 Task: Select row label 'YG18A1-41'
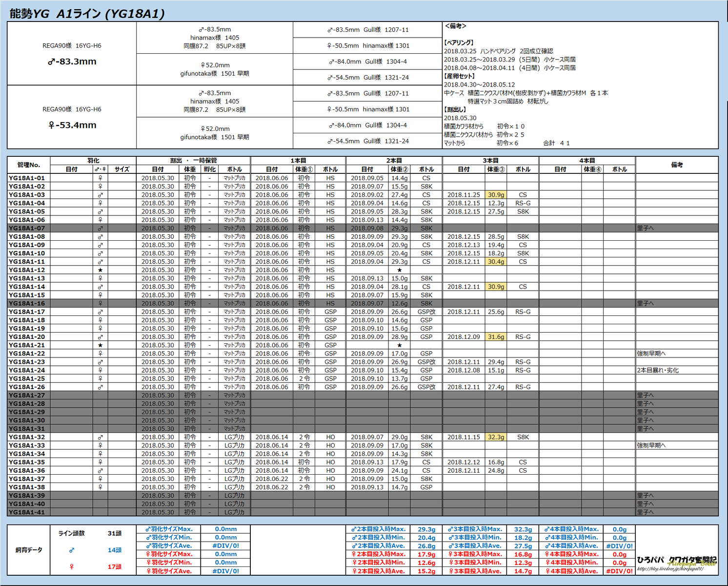27,512
